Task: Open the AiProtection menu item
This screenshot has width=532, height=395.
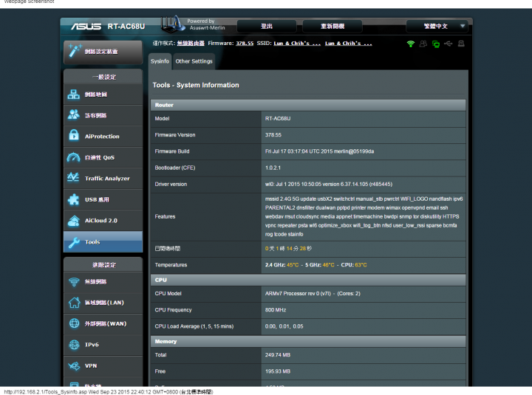Action: (103, 137)
